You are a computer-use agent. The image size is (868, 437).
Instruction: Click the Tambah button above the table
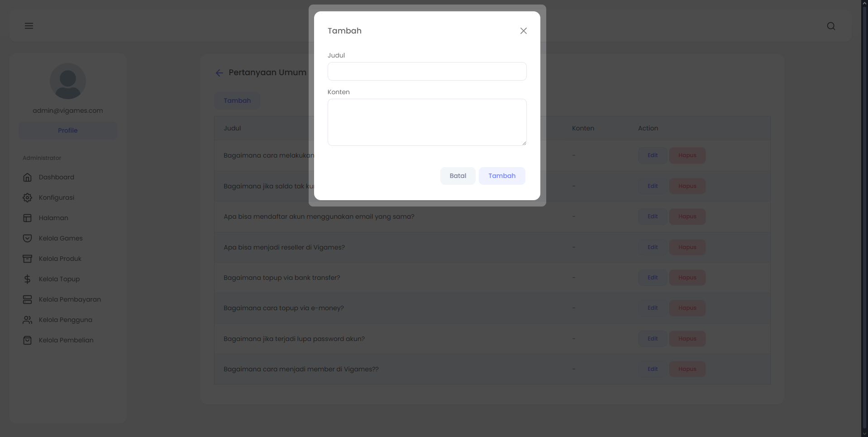237,101
